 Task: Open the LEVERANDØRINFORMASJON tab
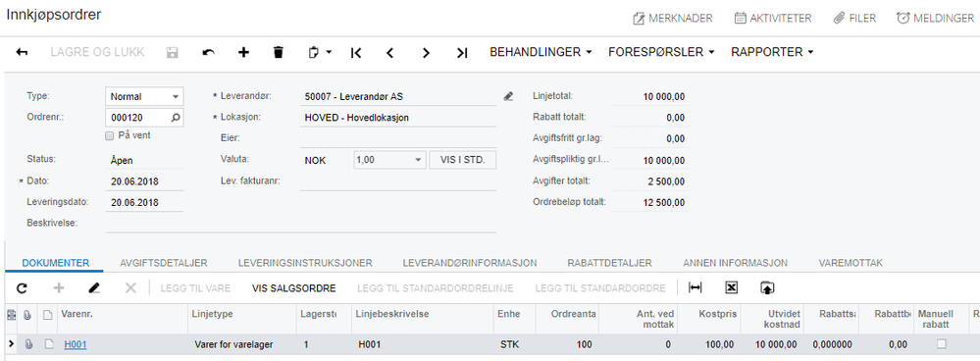pos(470,263)
